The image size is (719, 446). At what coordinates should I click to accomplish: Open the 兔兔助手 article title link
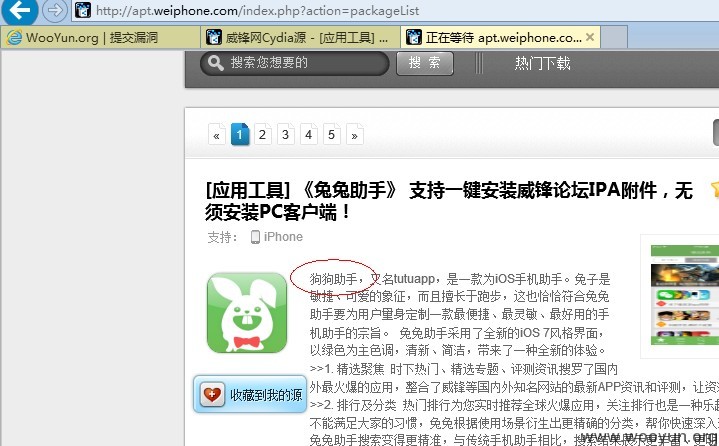(449, 201)
